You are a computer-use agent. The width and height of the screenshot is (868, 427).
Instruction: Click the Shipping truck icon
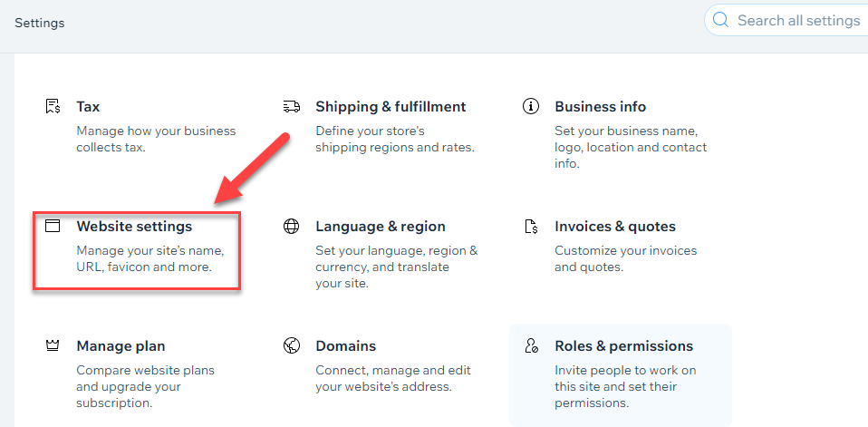[x=291, y=106]
